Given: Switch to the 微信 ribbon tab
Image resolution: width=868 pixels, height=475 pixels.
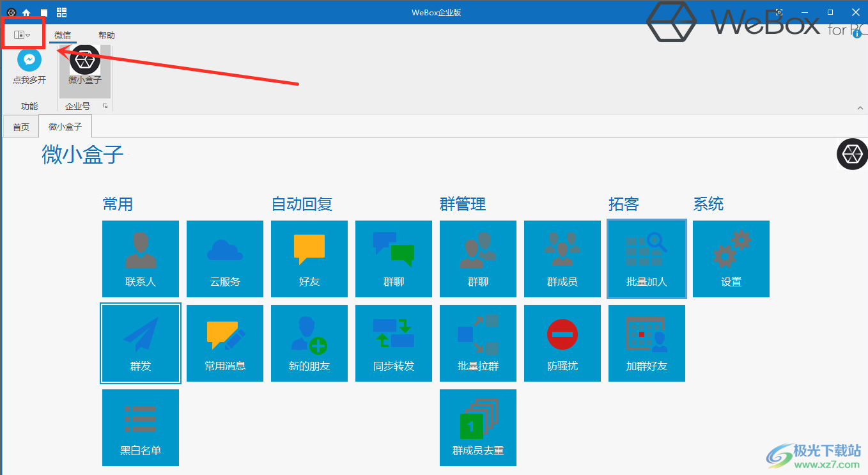Looking at the screenshot, I should click(63, 35).
